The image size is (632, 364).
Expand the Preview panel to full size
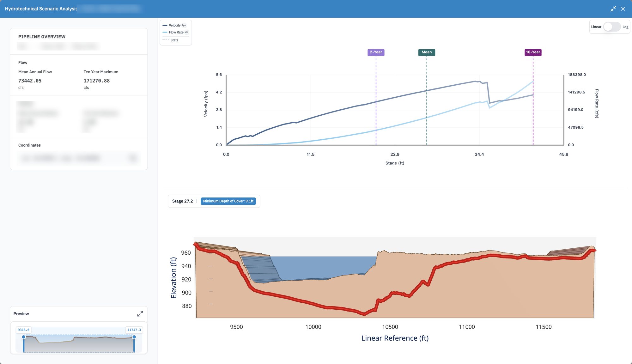140,314
